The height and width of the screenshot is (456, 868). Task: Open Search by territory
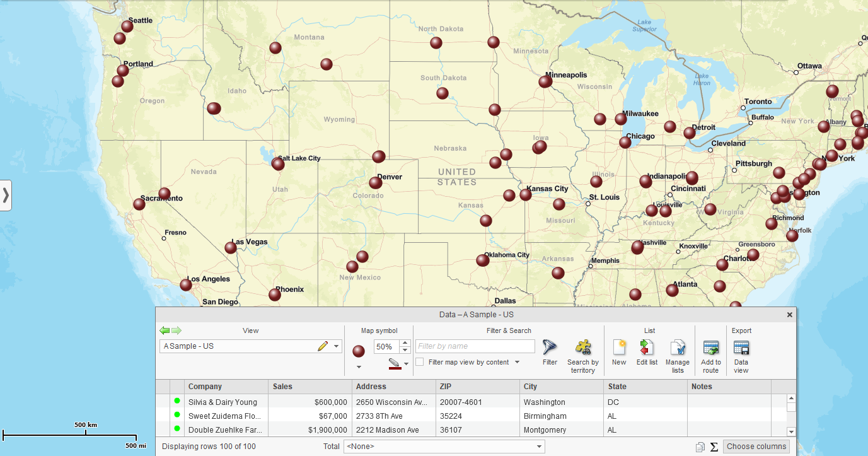(x=583, y=347)
